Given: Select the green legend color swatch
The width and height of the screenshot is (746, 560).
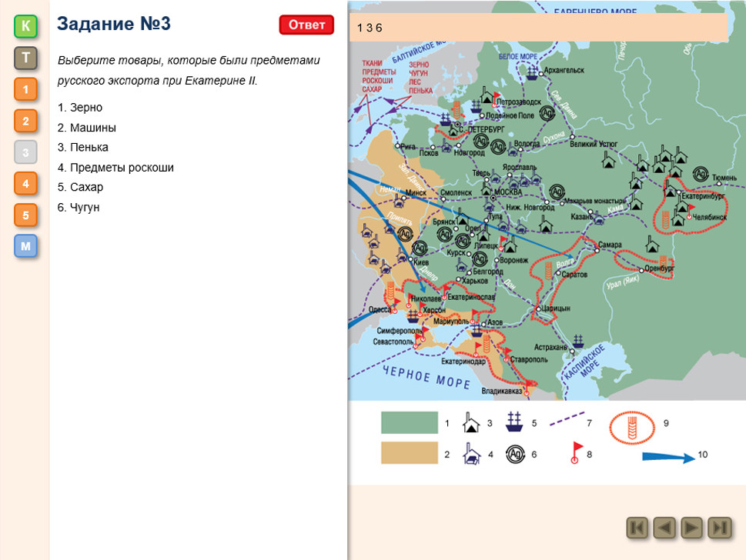Looking at the screenshot, I should pos(409,423).
